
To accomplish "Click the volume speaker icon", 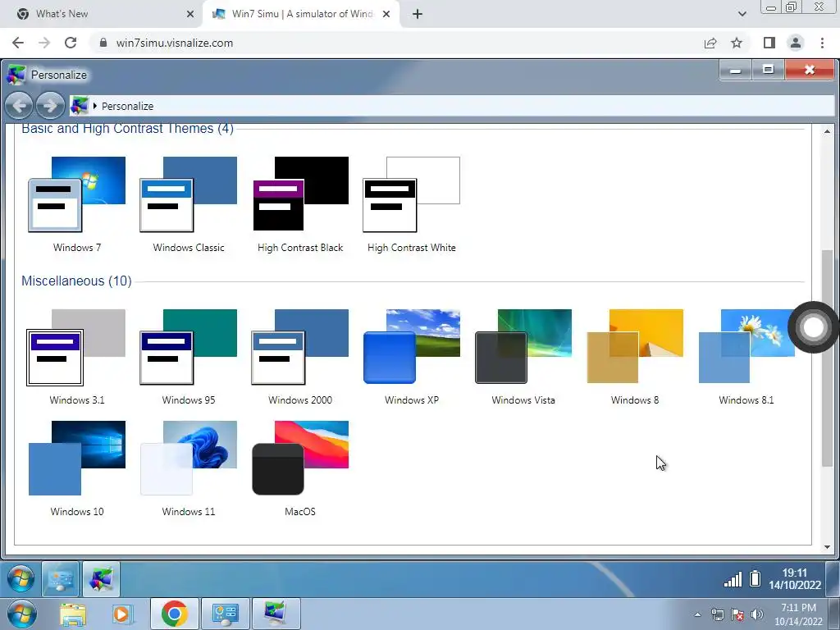I will pyautogui.click(x=757, y=614).
